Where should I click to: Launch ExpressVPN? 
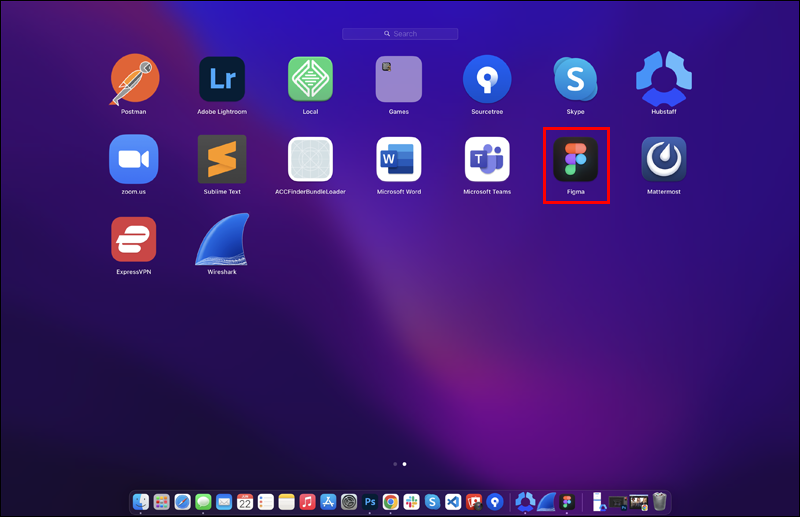coord(134,239)
